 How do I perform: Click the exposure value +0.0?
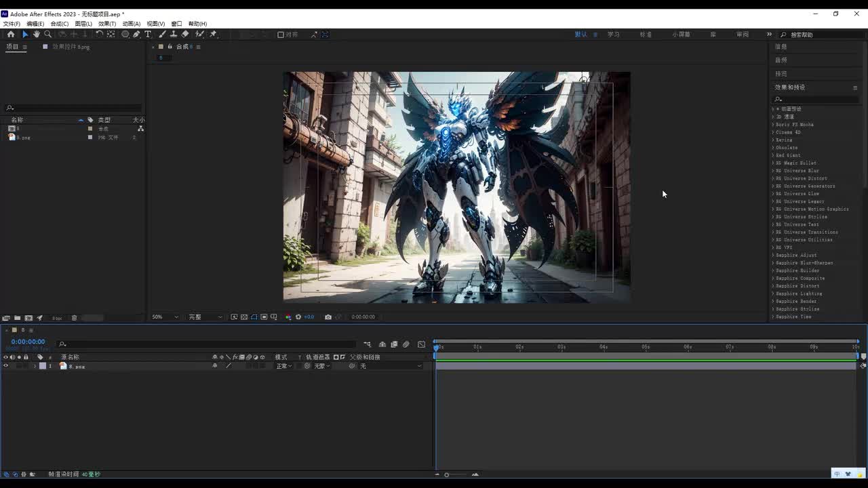[x=309, y=317]
